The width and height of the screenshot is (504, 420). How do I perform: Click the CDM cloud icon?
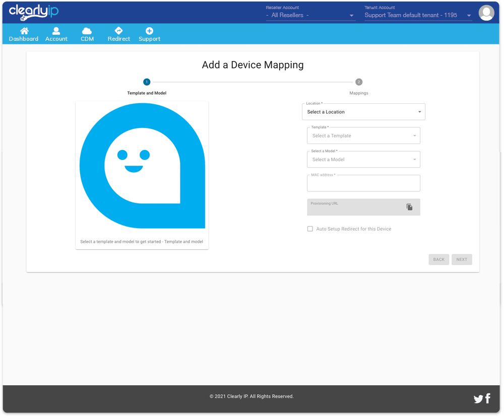87,31
